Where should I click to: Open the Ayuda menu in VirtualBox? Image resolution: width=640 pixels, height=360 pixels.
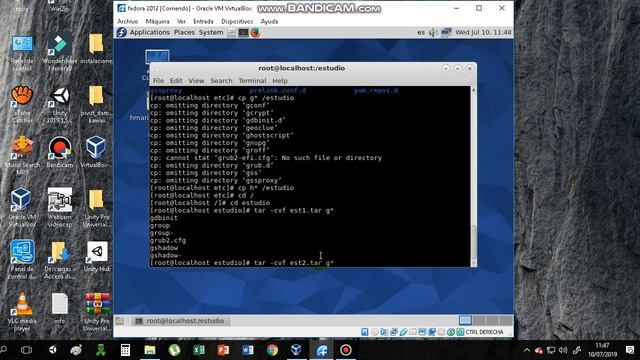pyautogui.click(x=269, y=21)
